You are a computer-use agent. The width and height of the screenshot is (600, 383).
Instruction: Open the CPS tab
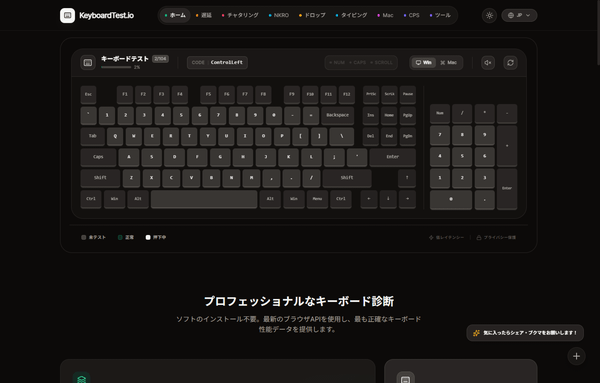(x=412, y=15)
